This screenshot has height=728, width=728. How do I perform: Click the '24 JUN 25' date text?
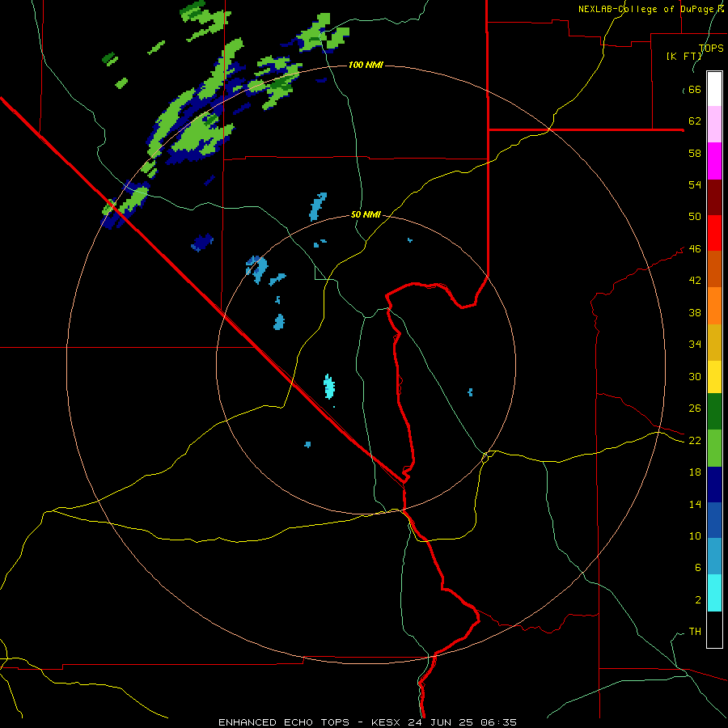tap(442, 722)
